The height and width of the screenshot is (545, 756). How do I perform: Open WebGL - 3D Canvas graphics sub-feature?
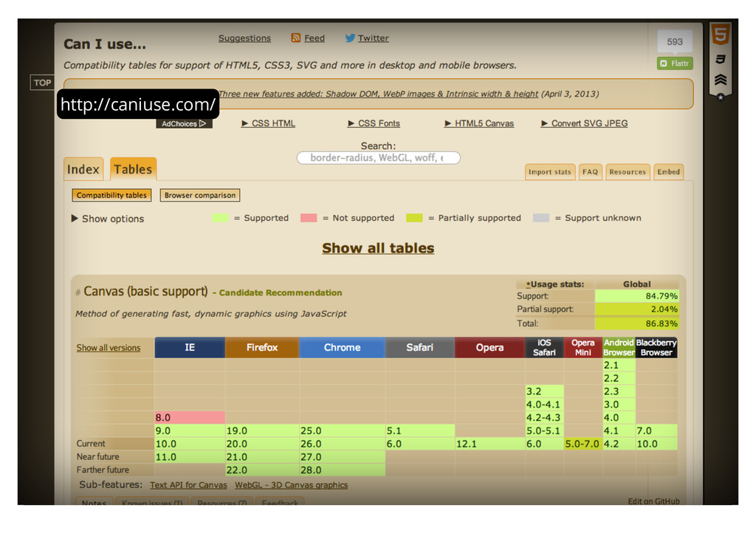[x=291, y=485]
